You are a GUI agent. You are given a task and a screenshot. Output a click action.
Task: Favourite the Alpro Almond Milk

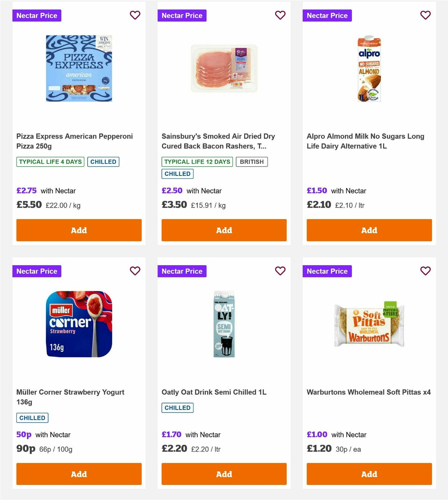click(x=425, y=15)
